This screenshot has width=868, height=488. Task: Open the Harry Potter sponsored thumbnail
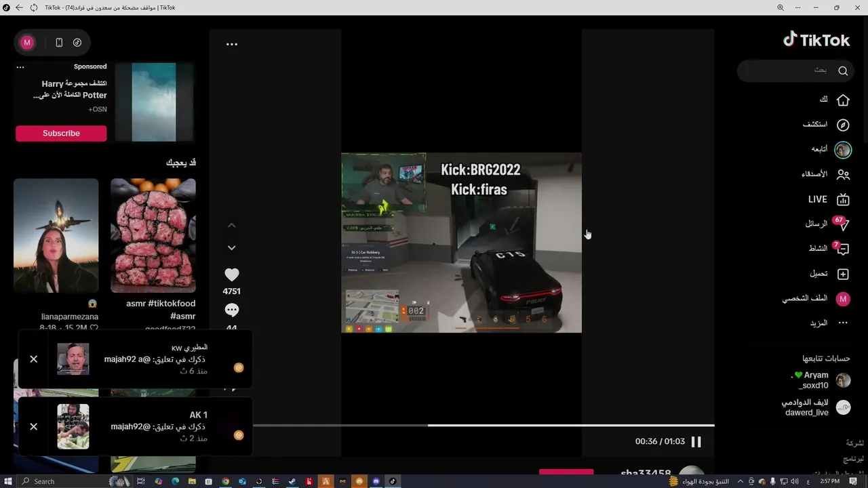[x=154, y=102]
